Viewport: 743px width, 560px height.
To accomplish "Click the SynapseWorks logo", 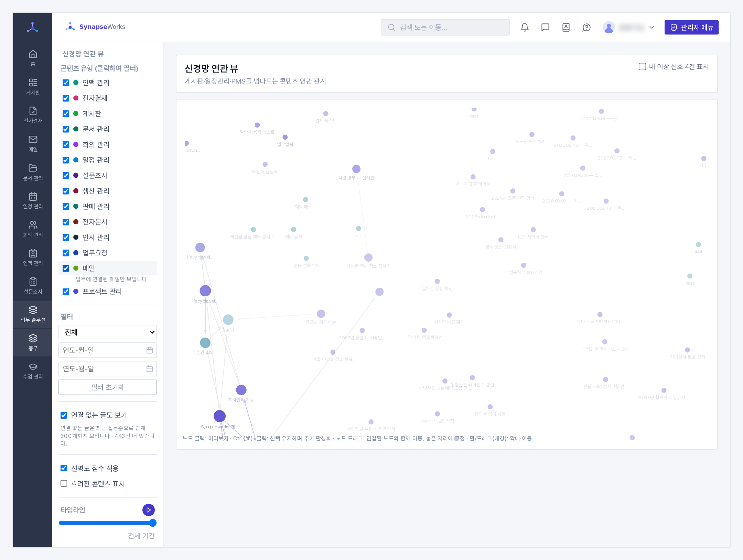I will pyautogui.click(x=95, y=27).
